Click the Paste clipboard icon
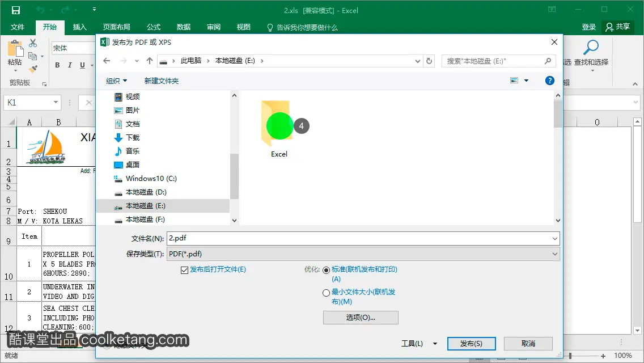 tap(15, 49)
